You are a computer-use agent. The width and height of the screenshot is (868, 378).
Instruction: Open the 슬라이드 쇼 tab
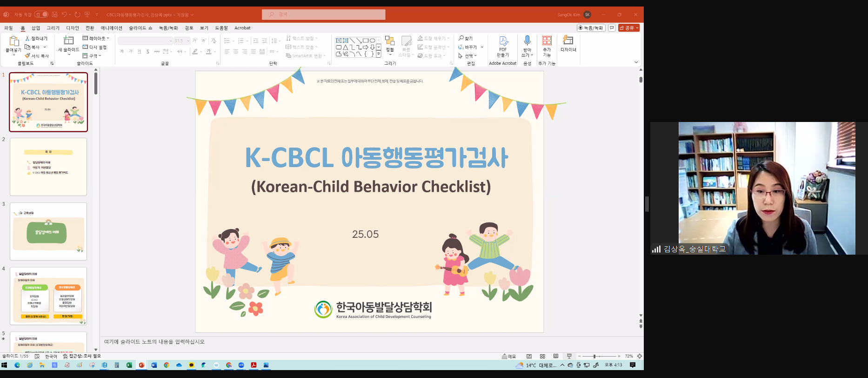tap(140, 28)
